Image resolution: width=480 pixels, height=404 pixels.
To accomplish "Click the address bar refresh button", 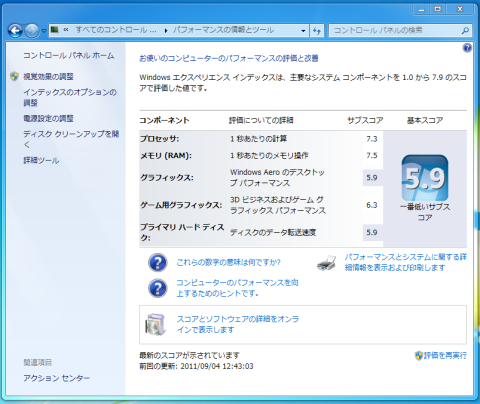I will (317, 31).
